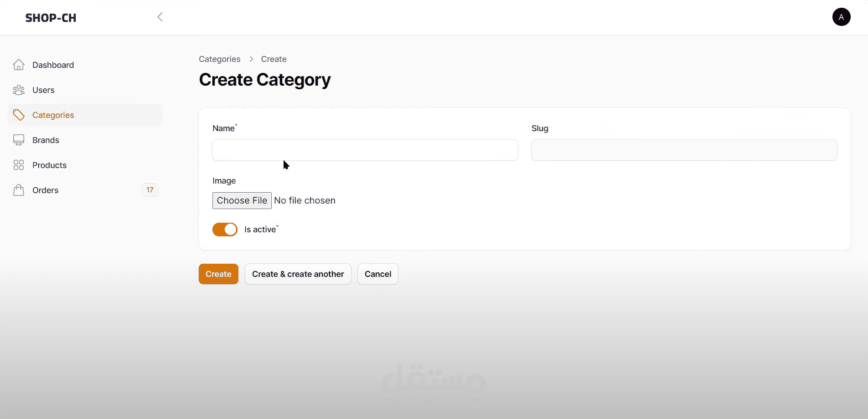Viewport: 868px width, 419px height.
Task: Click the Dashboard home icon
Action: pyautogui.click(x=19, y=65)
